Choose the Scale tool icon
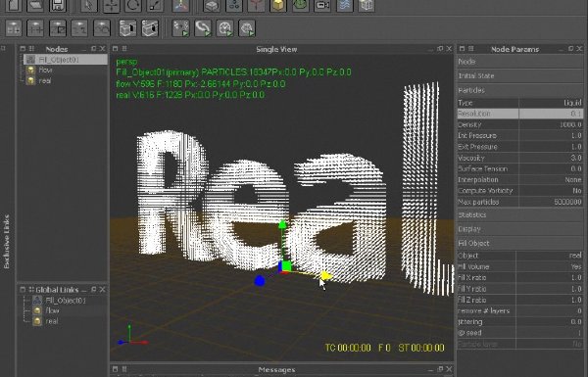The width and height of the screenshot is (588, 377). pos(155,5)
